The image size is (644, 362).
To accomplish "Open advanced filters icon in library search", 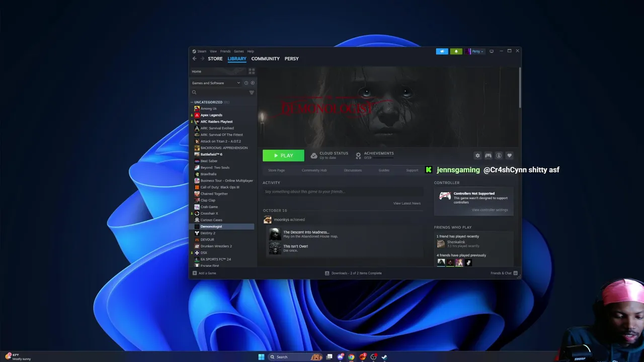I will point(252,93).
